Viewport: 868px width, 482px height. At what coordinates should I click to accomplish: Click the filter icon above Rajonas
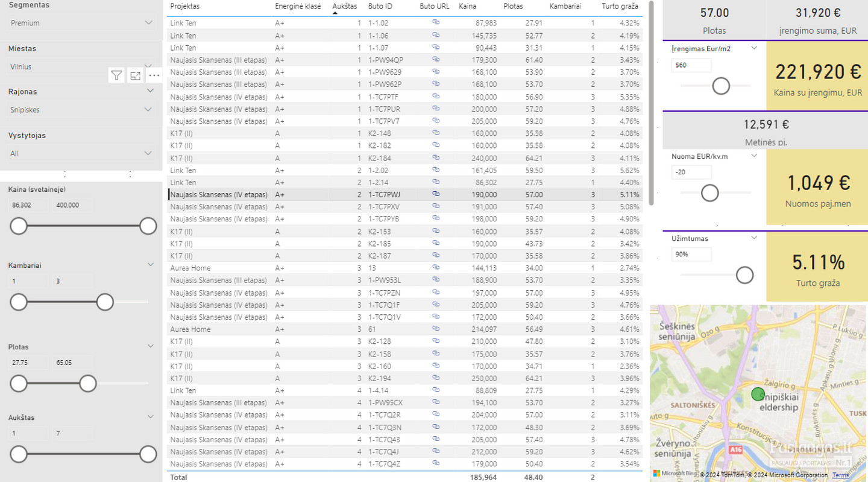(117, 75)
